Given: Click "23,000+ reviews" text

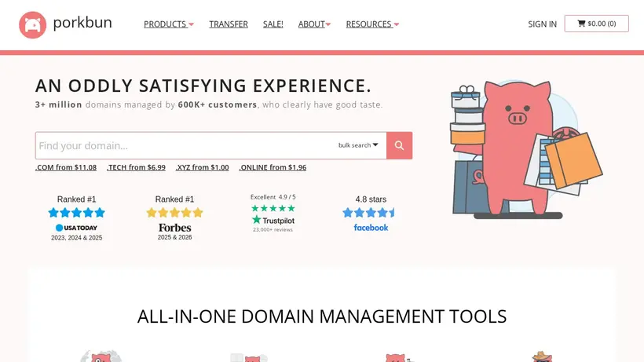Looking at the screenshot, I should (273, 230).
